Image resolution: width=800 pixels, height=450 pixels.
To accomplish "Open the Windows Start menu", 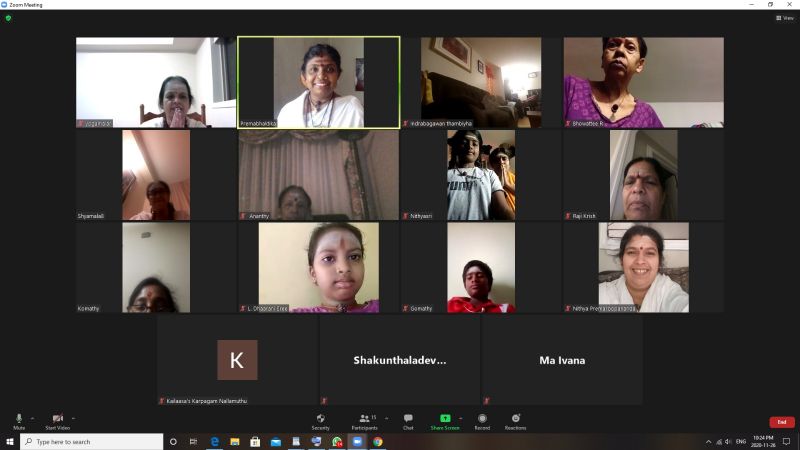I will (10, 441).
